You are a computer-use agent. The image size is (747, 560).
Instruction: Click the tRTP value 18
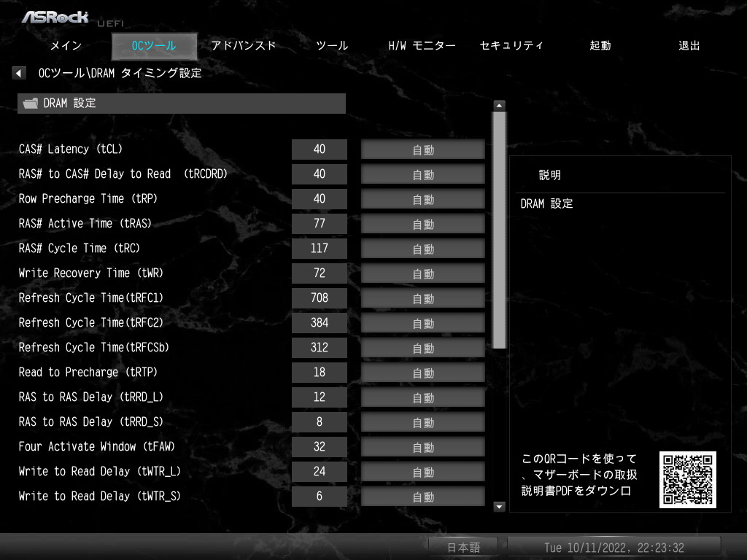click(320, 372)
